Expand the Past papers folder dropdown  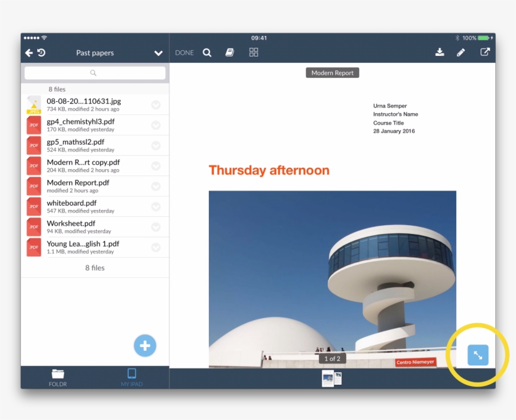point(159,53)
